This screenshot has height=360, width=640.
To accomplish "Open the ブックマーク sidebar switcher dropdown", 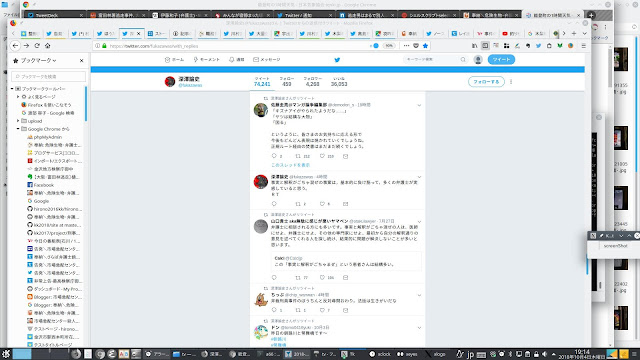I will 38,60.
